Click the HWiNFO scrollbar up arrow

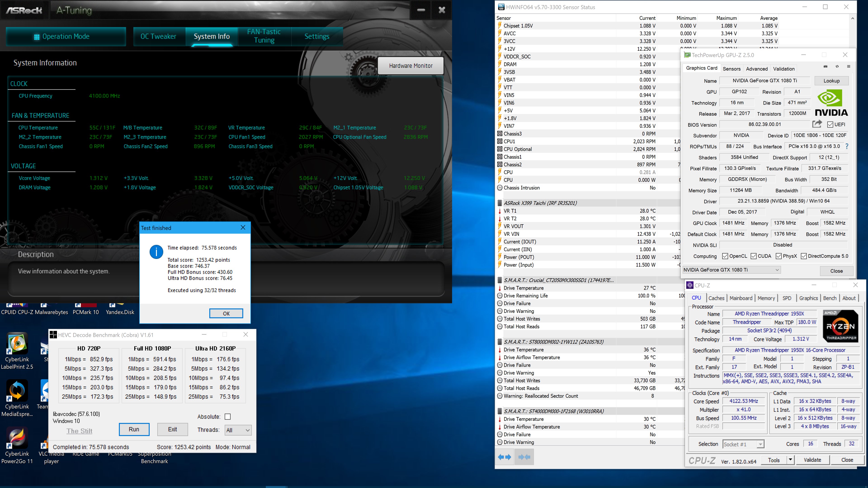point(852,18)
